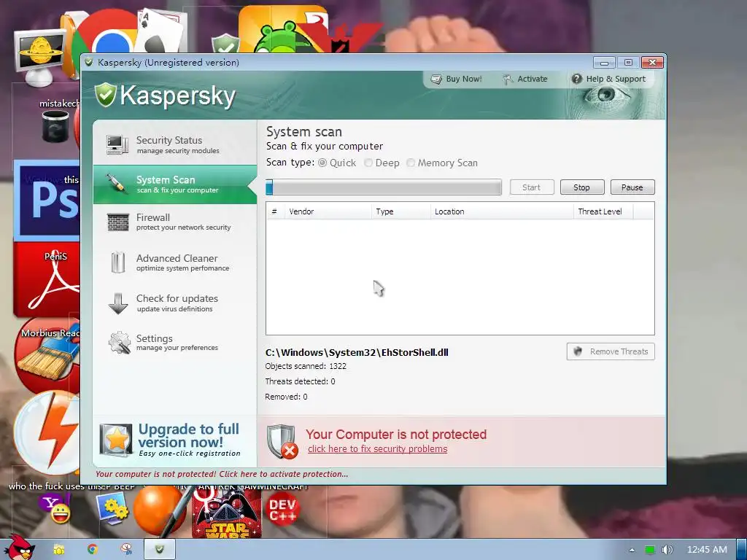Viewport: 747px width, 560px height.
Task: Click the red X shield warning icon
Action: (282, 441)
